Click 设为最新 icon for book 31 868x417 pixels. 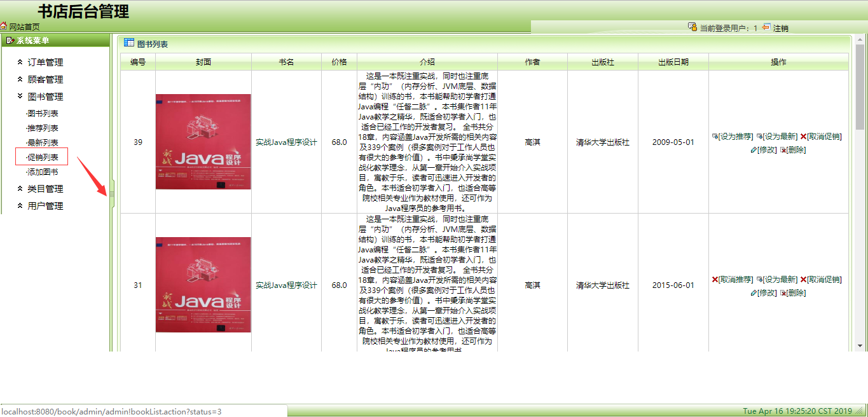point(759,280)
